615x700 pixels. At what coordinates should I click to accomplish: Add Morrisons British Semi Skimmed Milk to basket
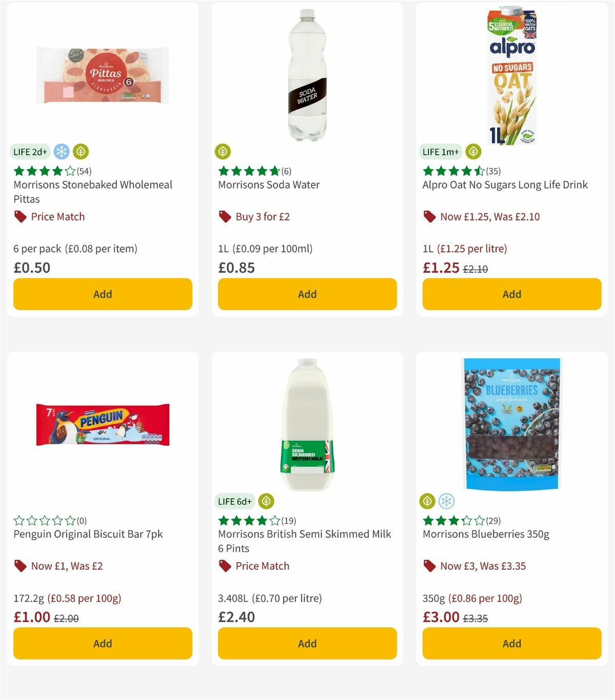point(306,643)
